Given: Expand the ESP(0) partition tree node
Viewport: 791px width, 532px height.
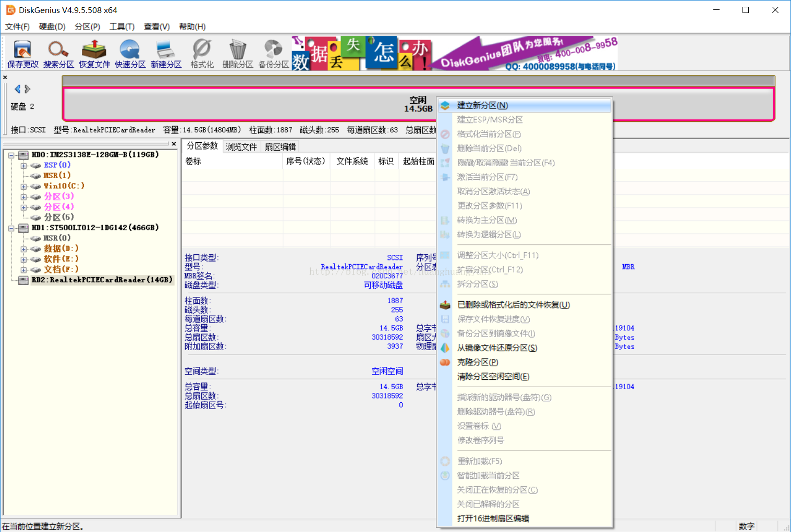Looking at the screenshot, I should 23,166.
